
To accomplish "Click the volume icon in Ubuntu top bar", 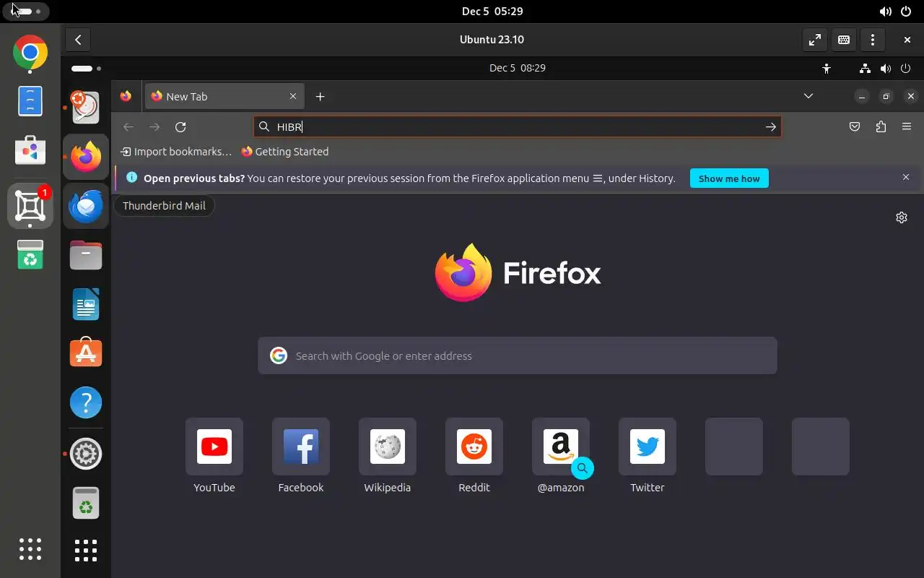I will (x=885, y=69).
